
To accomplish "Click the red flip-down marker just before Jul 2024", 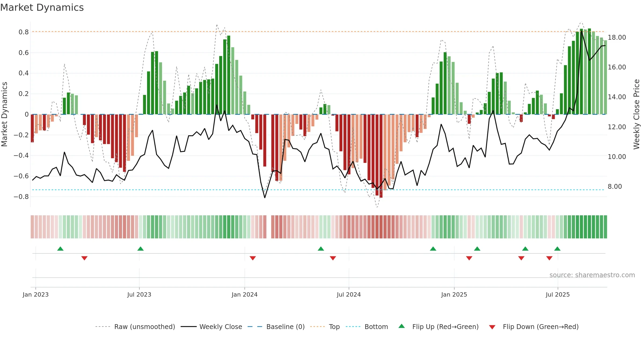I will (333, 258).
